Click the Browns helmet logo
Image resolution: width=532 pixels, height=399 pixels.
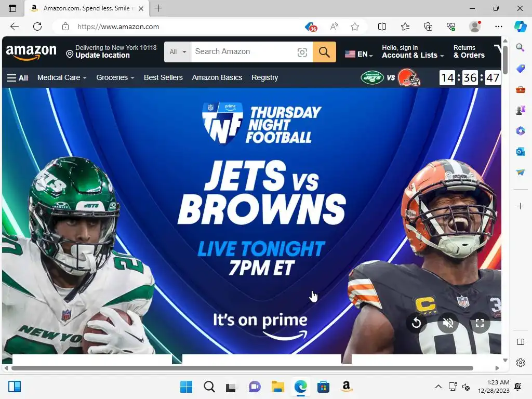click(409, 77)
